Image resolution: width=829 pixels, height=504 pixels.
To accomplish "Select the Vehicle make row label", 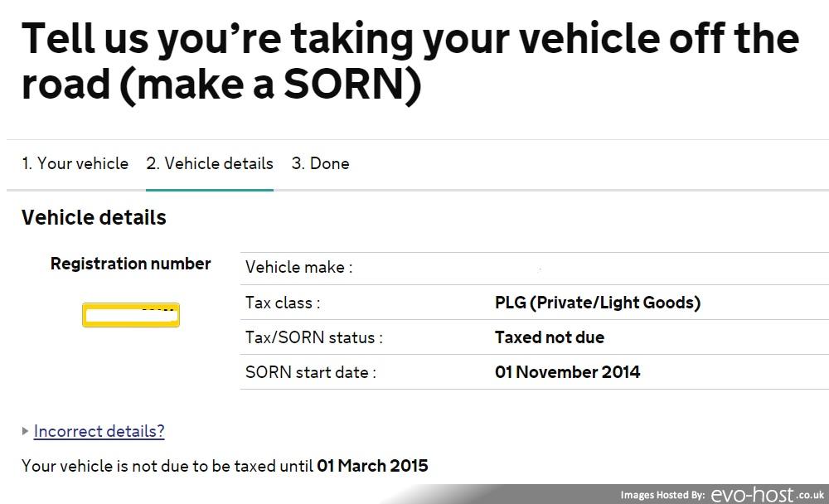I will click(298, 267).
